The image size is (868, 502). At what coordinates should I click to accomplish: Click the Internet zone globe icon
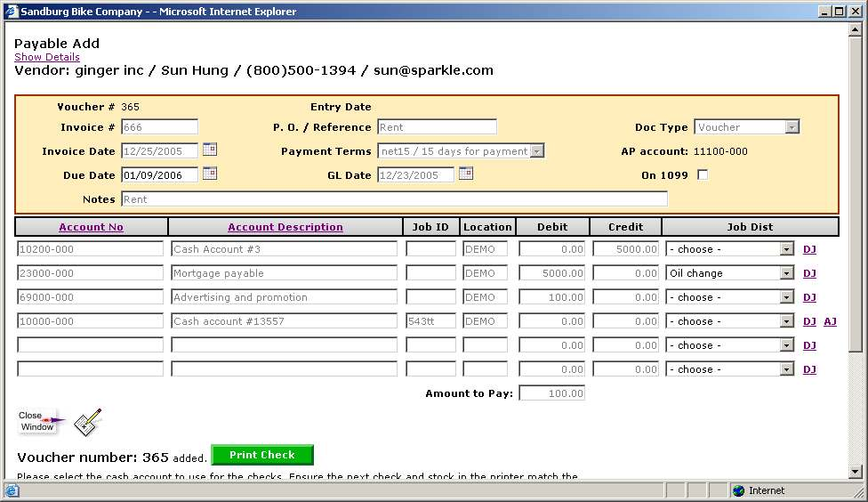pyautogui.click(x=738, y=490)
